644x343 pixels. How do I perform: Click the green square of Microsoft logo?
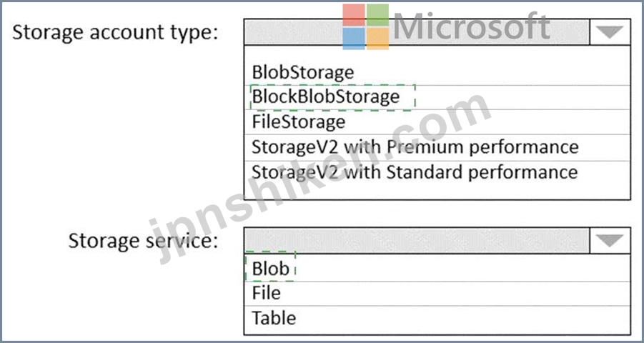tap(377, 15)
